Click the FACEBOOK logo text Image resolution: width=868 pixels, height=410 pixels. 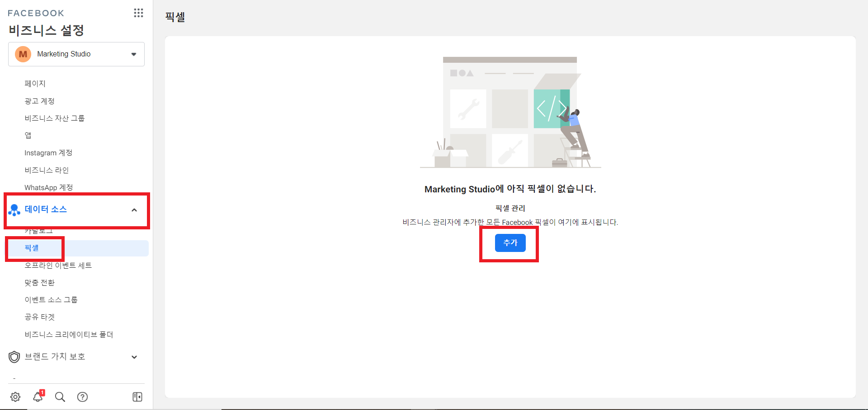pyautogui.click(x=36, y=13)
